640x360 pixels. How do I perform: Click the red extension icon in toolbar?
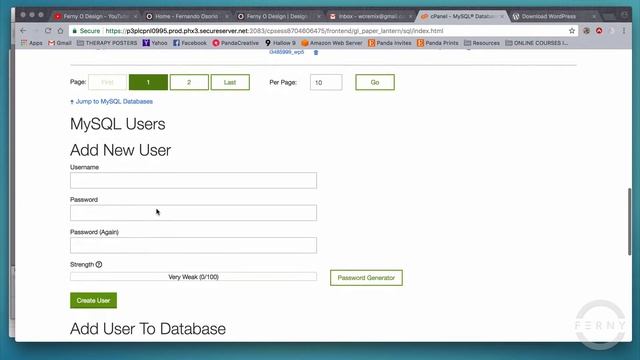(x=599, y=31)
